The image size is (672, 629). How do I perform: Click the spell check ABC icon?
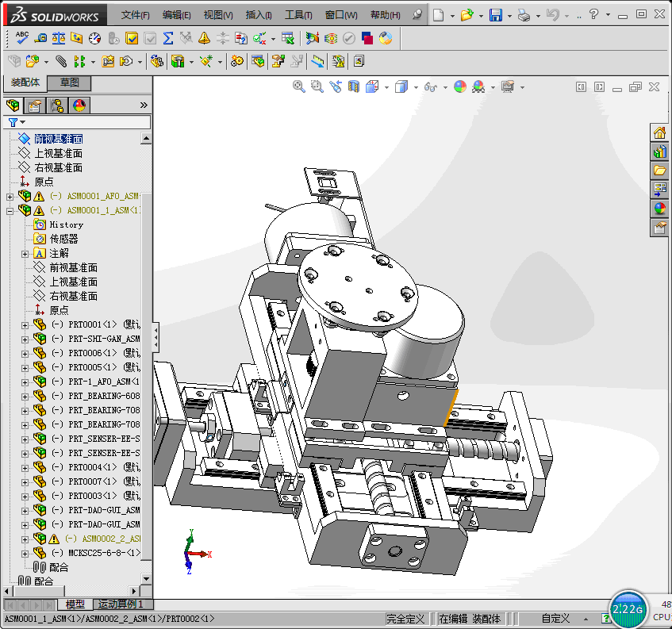coord(22,37)
